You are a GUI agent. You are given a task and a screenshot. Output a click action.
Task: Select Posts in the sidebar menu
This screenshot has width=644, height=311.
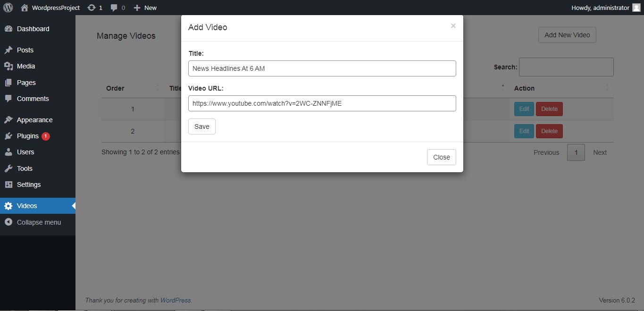click(x=25, y=50)
